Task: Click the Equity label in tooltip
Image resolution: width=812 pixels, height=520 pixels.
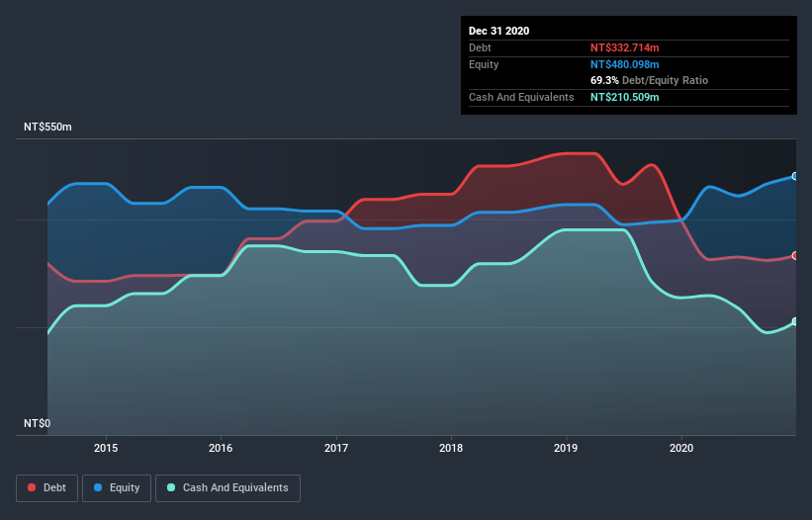Action: pyautogui.click(x=484, y=64)
